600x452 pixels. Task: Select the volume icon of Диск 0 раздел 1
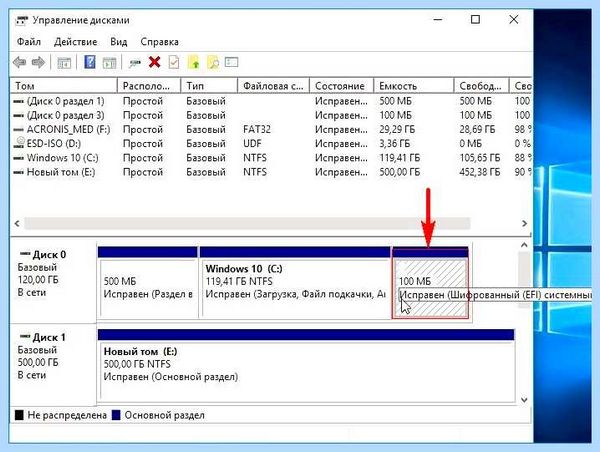click(x=18, y=101)
